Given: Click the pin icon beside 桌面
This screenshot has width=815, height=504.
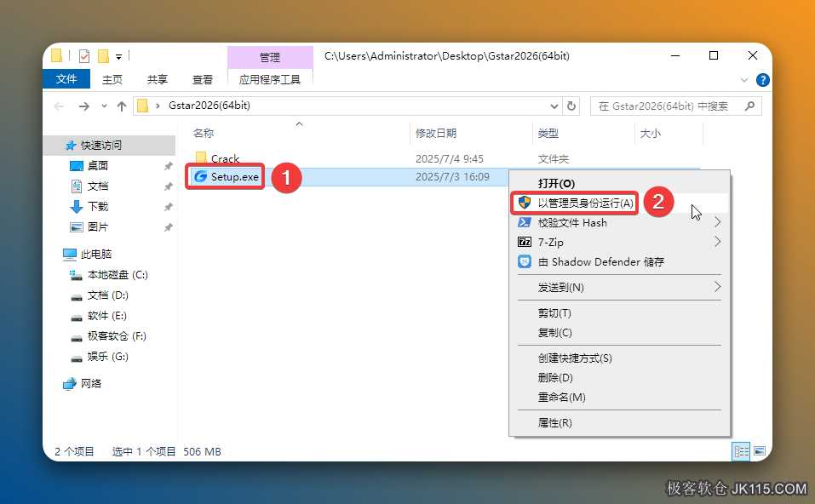Looking at the screenshot, I should coord(168,166).
